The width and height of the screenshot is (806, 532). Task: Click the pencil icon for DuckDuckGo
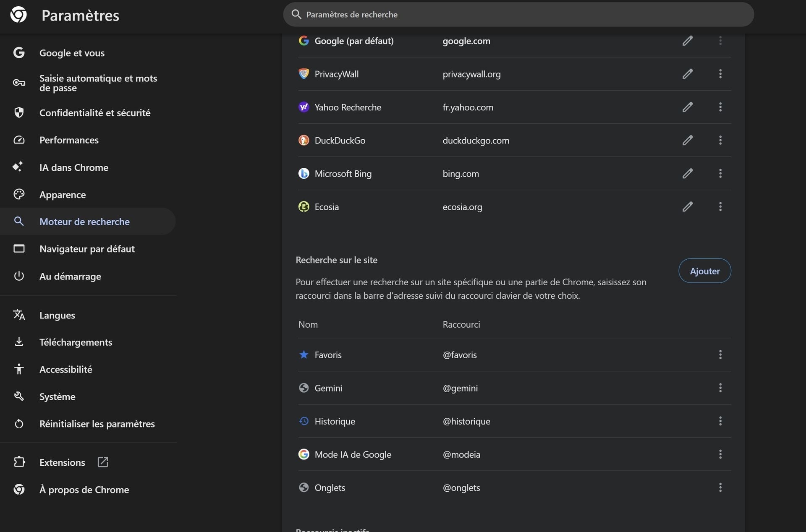[x=687, y=140]
